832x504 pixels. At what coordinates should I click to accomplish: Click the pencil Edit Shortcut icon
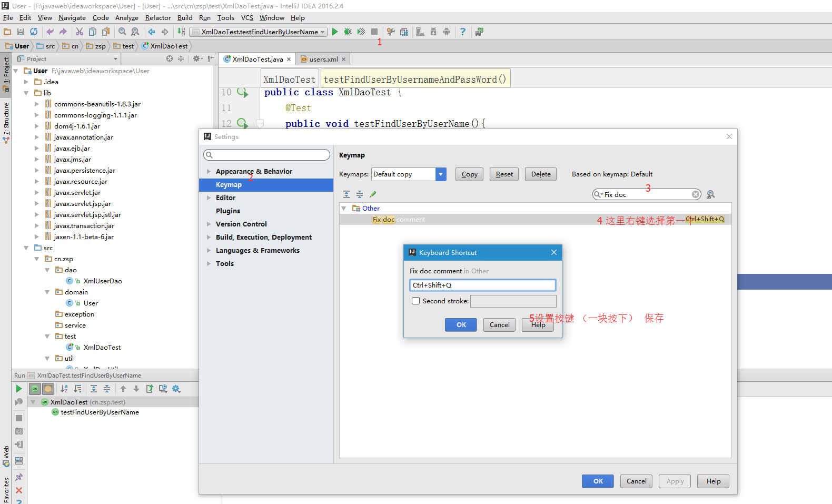[373, 194]
